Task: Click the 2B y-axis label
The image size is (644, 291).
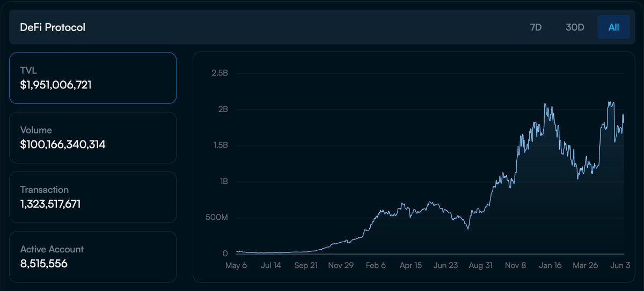Action: (x=222, y=109)
